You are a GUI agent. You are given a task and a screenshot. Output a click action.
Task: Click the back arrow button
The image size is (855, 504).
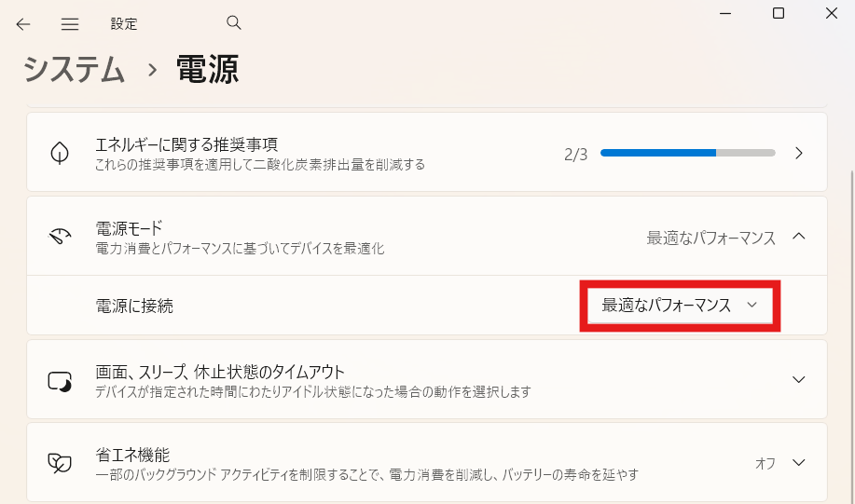23,24
